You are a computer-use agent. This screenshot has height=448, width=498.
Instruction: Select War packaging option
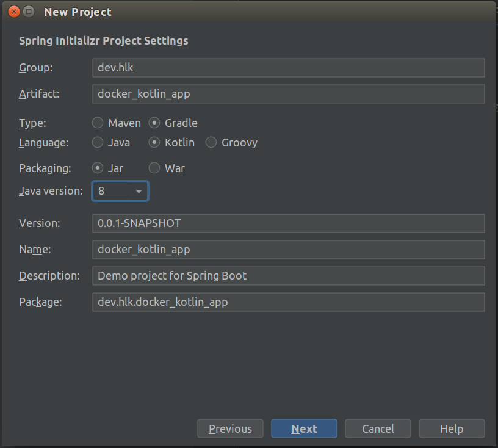click(x=154, y=168)
